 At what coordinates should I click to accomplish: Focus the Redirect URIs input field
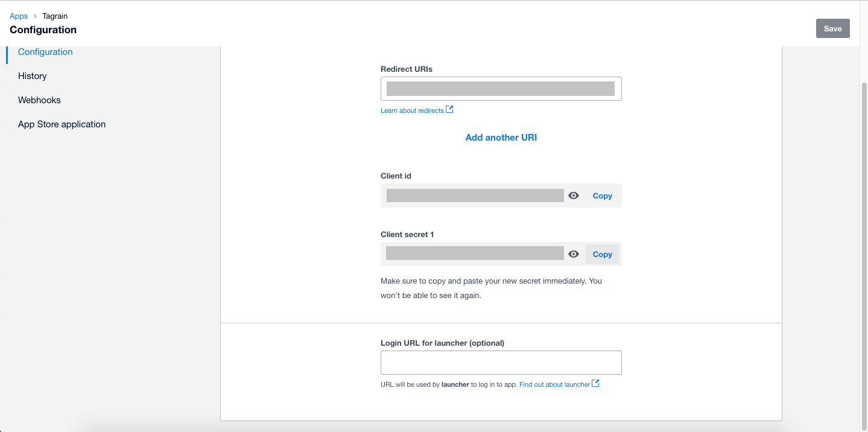click(501, 89)
